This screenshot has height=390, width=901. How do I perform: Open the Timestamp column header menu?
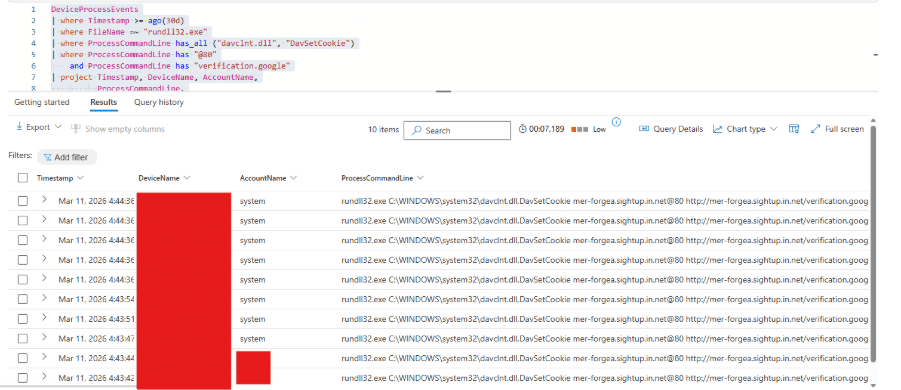tap(80, 178)
